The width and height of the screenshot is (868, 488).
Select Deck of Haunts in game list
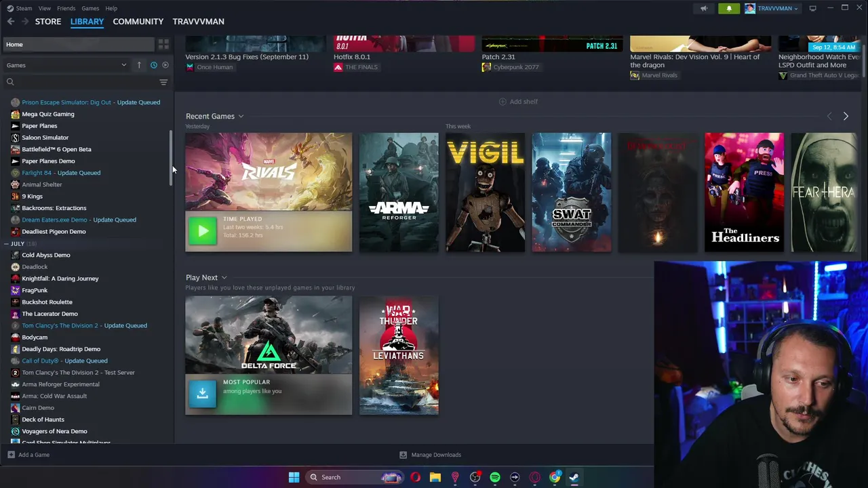tap(43, 420)
